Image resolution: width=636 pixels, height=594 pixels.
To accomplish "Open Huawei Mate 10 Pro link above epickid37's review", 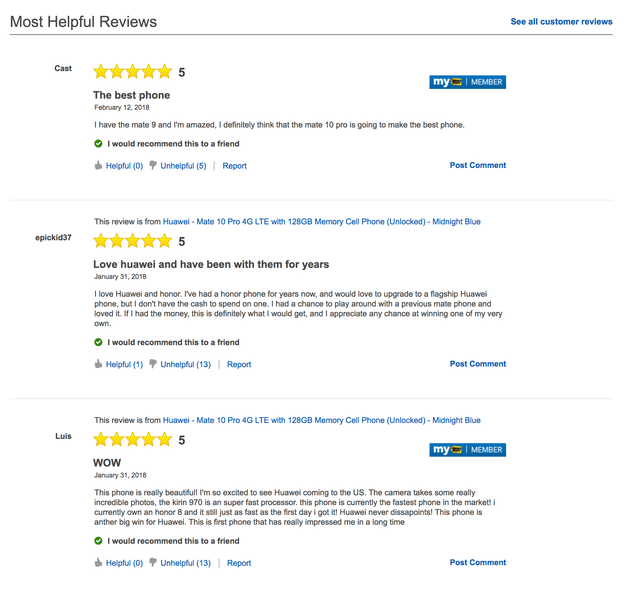I will coord(322,222).
